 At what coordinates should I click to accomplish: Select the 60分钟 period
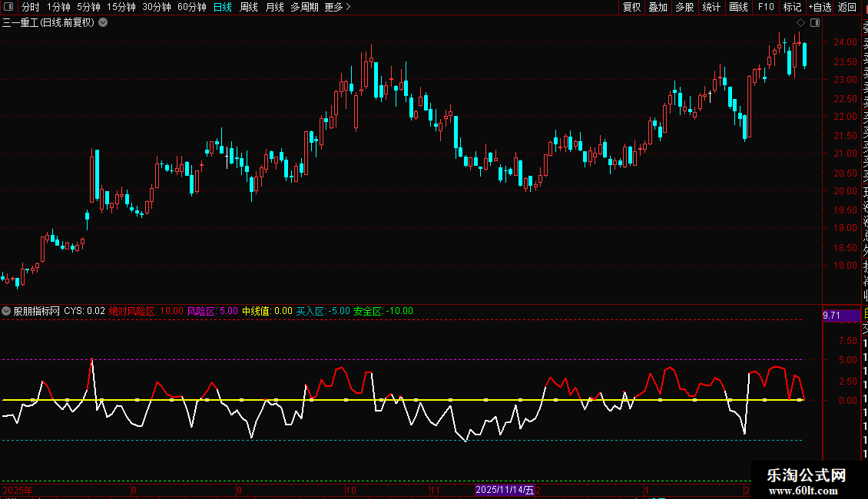point(192,7)
